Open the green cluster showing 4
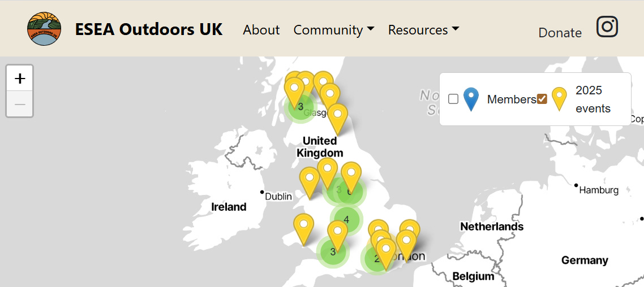 click(346, 220)
